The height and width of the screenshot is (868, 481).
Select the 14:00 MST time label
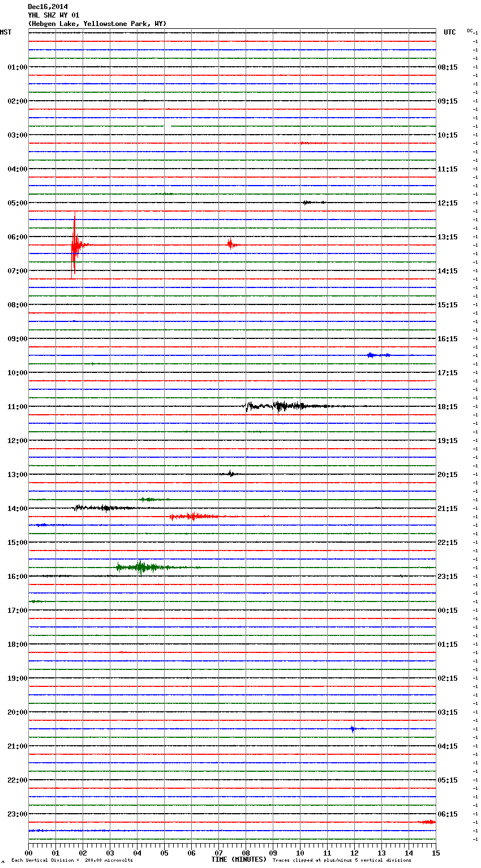[18, 509]
